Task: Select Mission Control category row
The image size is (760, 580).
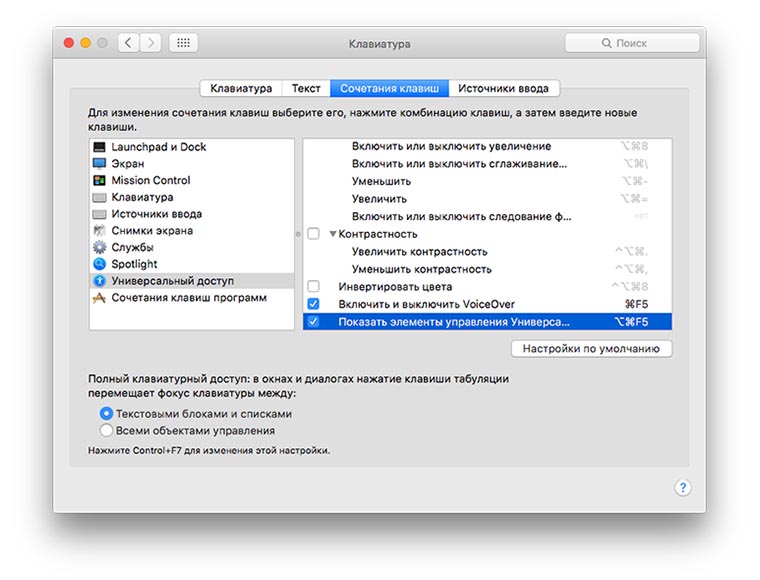Action: click(192, 180)
